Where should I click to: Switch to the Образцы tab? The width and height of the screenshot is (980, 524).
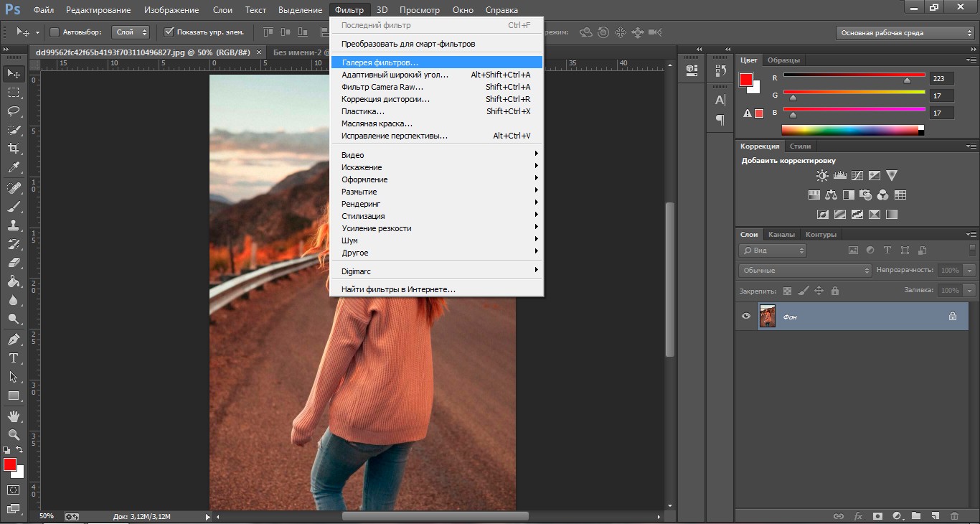(x=783, y=60)
